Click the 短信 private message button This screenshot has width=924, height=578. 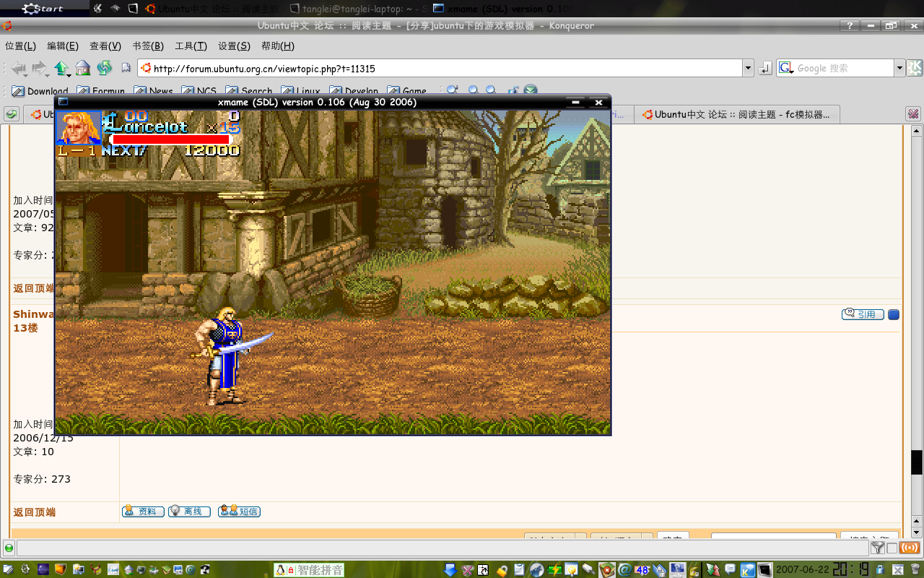point(239,511)
